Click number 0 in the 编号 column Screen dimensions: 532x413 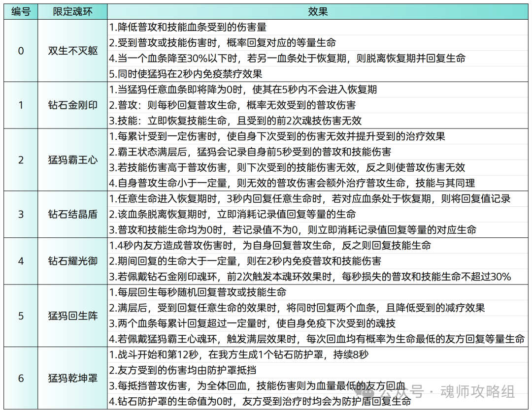point(21,51)
